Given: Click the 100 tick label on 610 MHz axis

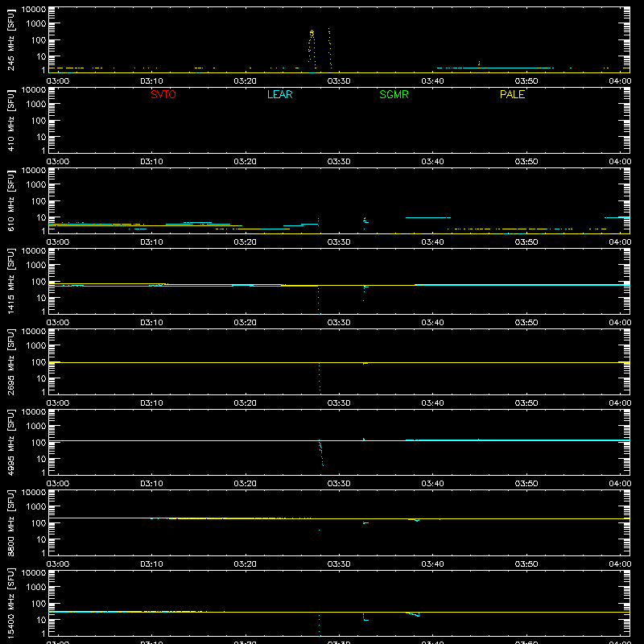Looking at the screenshot, I should 39,201.
